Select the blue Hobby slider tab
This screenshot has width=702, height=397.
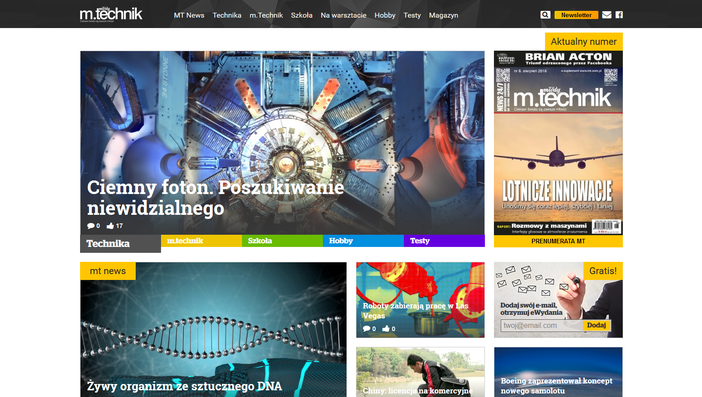(x=363, y=241)
